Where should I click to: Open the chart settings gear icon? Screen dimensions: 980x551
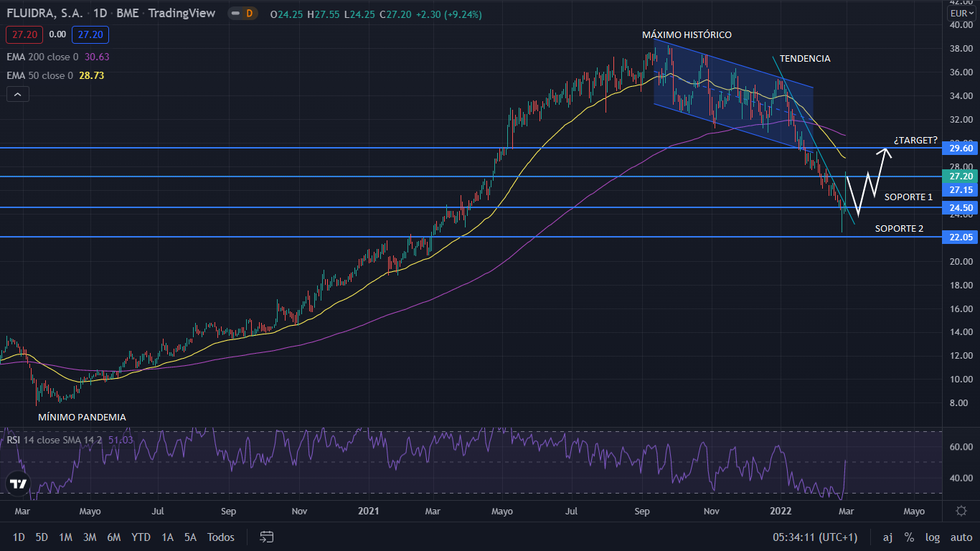[x=961, y=511]
